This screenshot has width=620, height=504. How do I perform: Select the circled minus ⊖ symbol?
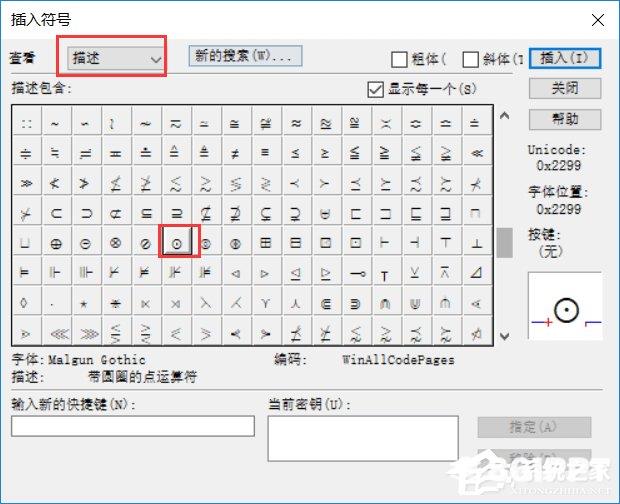tap(86, 243)
